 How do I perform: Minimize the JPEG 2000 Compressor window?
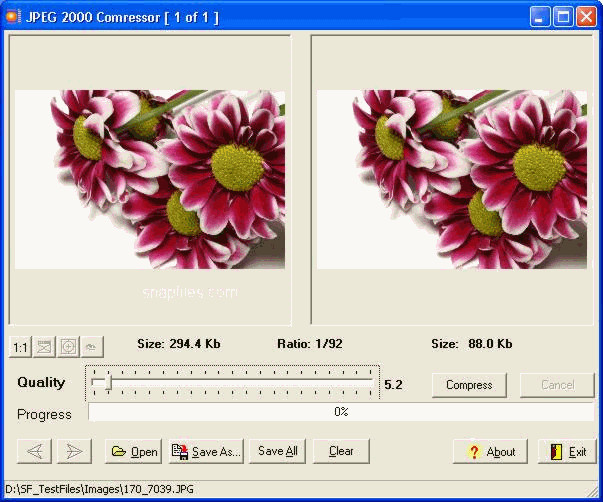tap(540, 17)
